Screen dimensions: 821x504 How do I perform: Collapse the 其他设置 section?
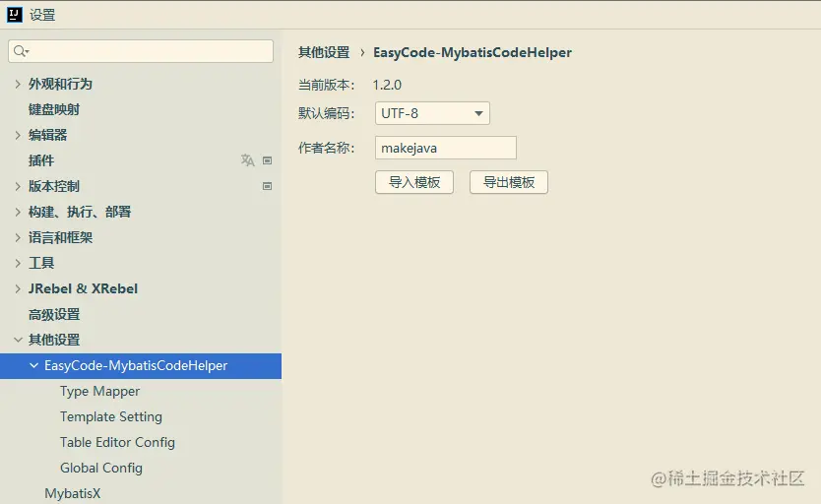click(x=18, y=341)
